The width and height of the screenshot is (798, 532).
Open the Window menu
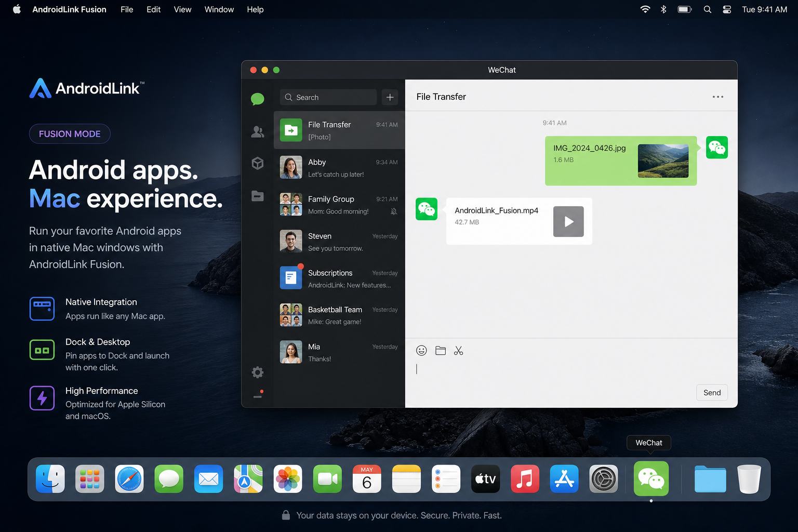[x=219, y=9]
